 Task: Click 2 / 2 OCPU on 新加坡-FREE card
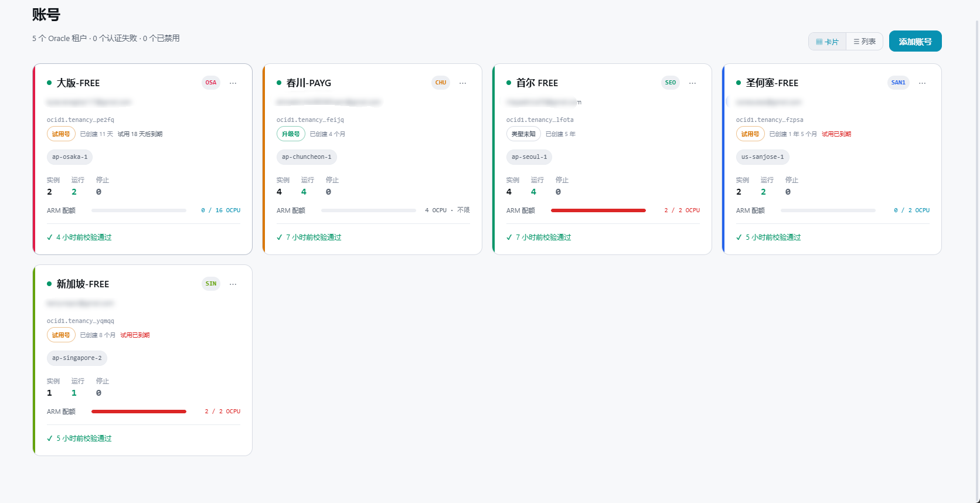(223, 412)
